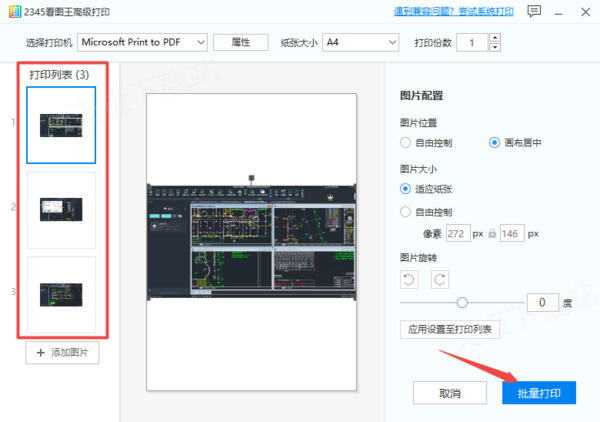Open the feedback message icon in title bar
The width and height of the screenshot is (600, 422).
click(x=535, y=12)
